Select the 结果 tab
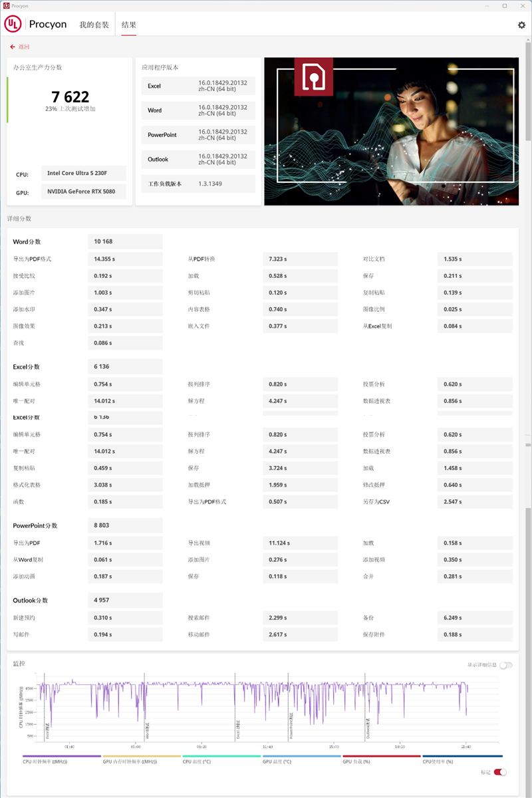The height and width of the screenshot is (798, 532). [129, 25]
